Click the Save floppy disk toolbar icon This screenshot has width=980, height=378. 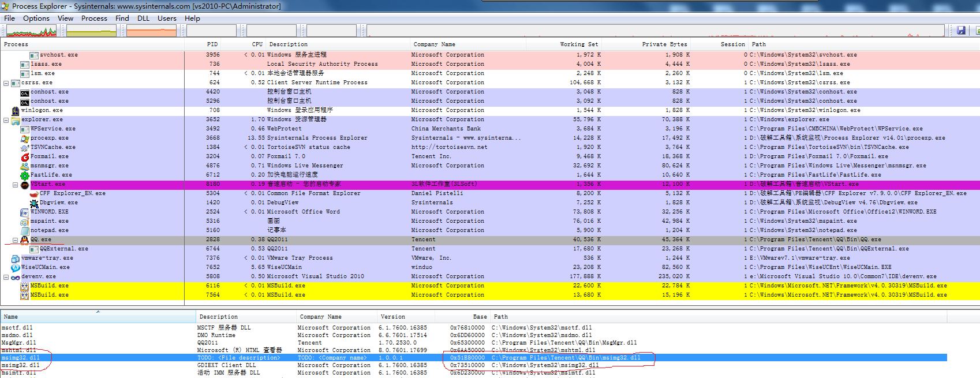tap(961, 30)
